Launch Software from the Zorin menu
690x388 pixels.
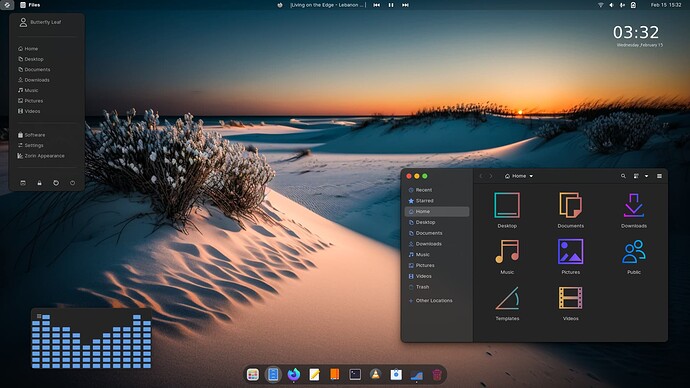coord(31,135)
